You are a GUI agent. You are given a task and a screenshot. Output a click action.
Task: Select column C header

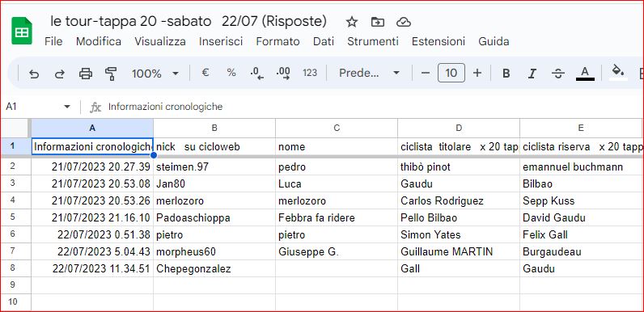tap(337, 128)
